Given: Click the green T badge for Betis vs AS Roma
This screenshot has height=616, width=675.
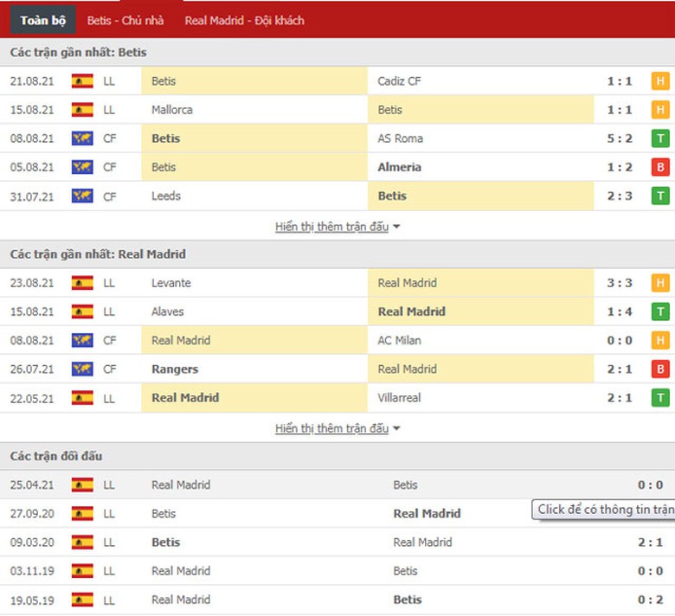Looking at the screenshot, I should point(660,138).
